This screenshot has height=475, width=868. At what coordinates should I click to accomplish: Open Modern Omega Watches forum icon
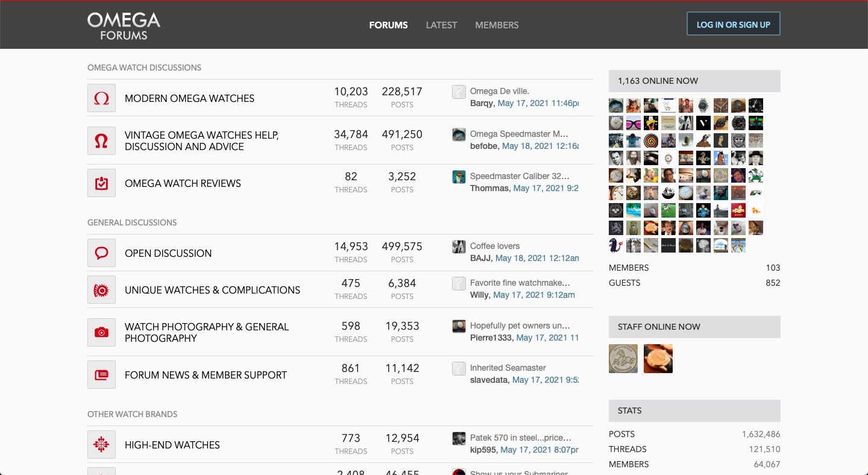101,98
